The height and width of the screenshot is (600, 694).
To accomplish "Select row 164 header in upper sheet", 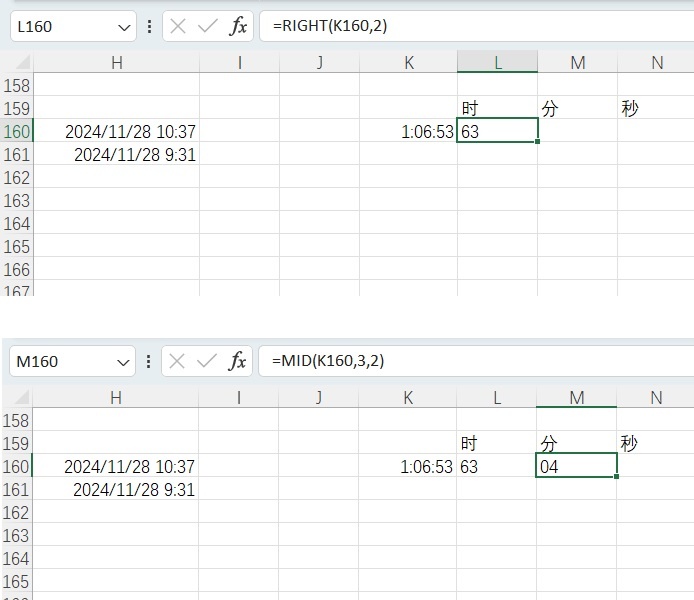I will 17,223.
